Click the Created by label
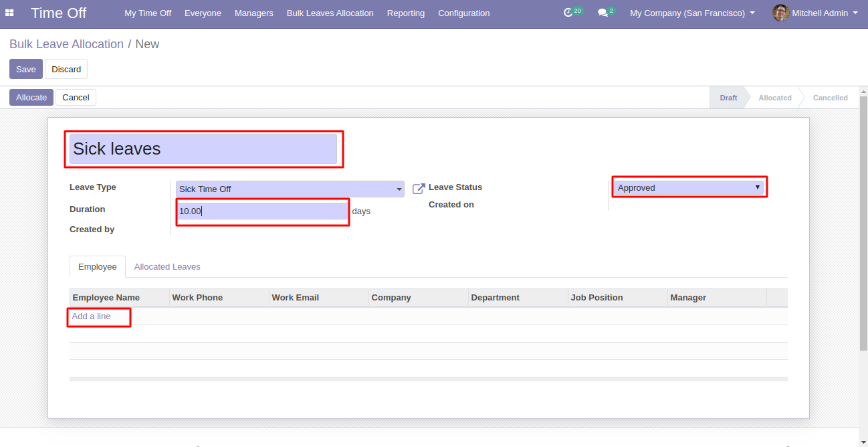The width and height of the screenshot is (868, 447). pos(92,230)
